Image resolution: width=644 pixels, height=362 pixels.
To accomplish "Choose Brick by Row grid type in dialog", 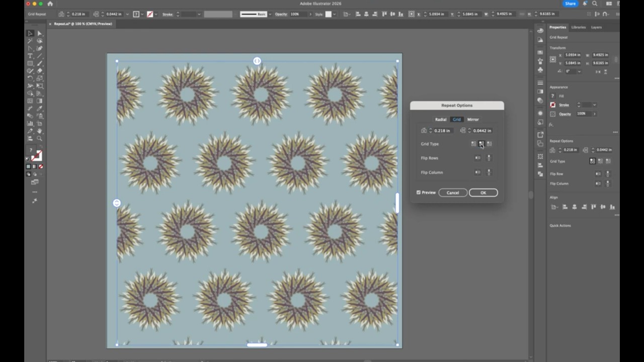I will click(x=481, y=144).
